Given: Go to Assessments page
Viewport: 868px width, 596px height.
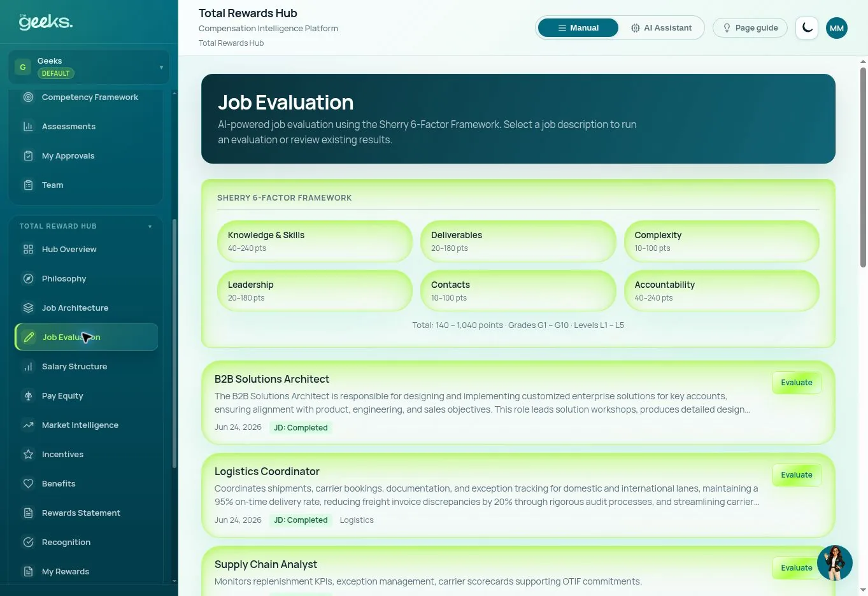Looking at the screenshot, I should (x=86, y=127).
